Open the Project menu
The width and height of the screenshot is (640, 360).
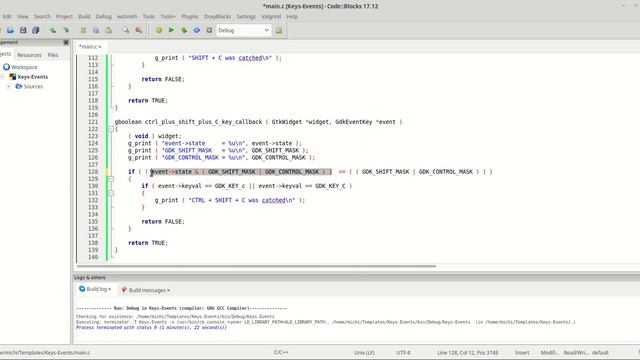[x=64, y=16]
